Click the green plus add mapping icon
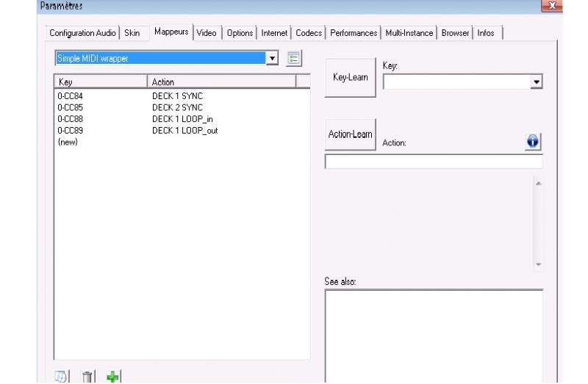Image resolution: width=588 pixels, height=384 pixels. pos(112,377)
